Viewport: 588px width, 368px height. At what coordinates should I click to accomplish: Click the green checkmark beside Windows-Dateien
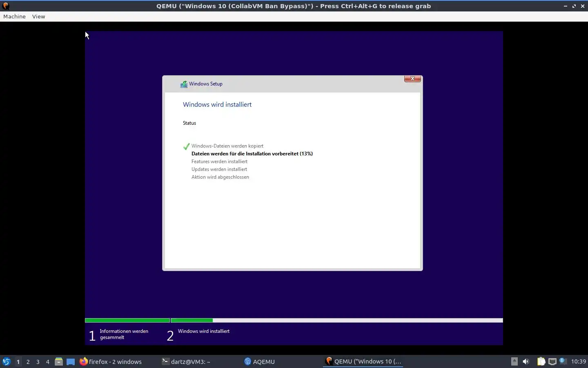pos(186,146)
